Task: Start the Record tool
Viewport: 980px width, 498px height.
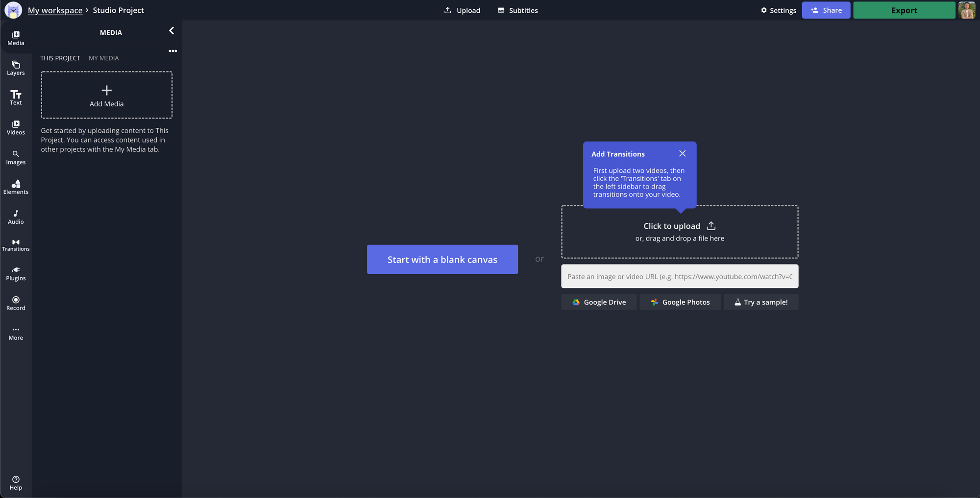Action: click(x=16, y=303)
